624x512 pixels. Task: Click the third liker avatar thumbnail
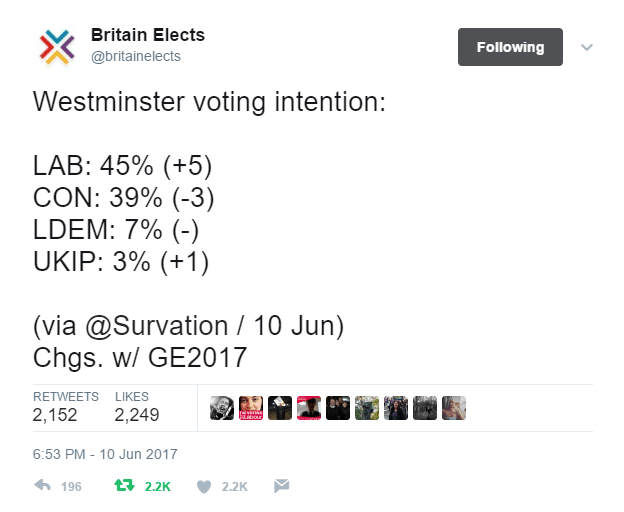(280, 408)
